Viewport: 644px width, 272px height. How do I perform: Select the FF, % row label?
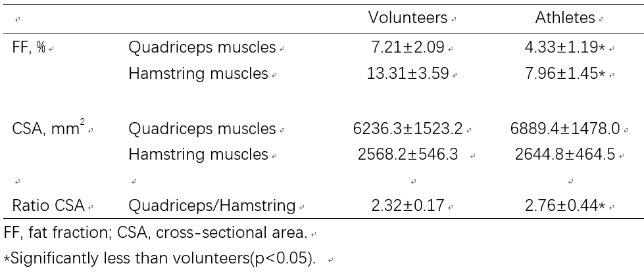29,48
